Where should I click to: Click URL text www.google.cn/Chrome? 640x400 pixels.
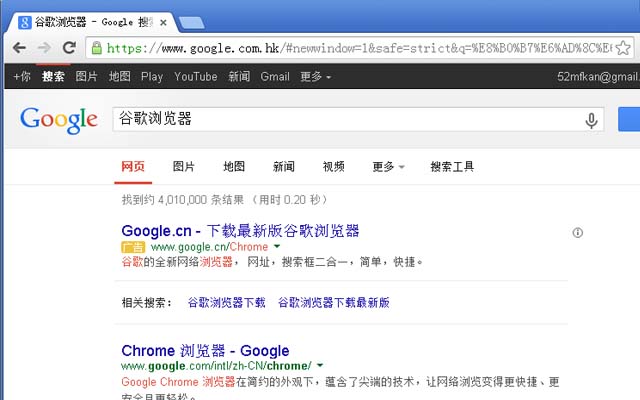209,247
